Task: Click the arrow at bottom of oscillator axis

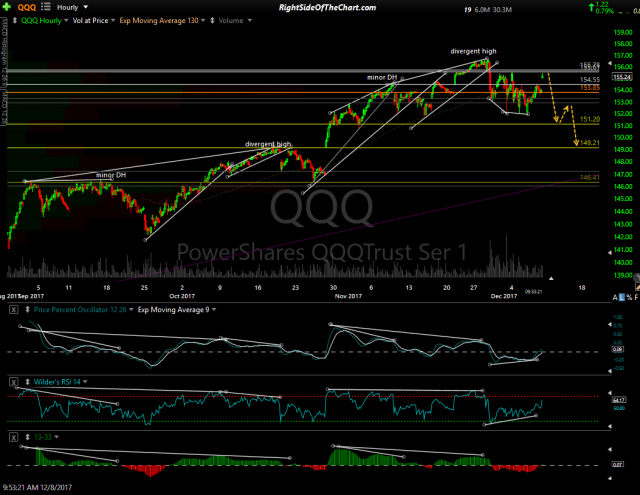Action: (x=610, y=371)
